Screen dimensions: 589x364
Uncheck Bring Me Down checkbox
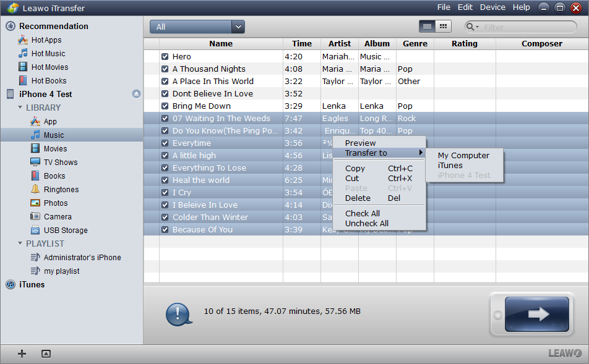click(165, 106)
